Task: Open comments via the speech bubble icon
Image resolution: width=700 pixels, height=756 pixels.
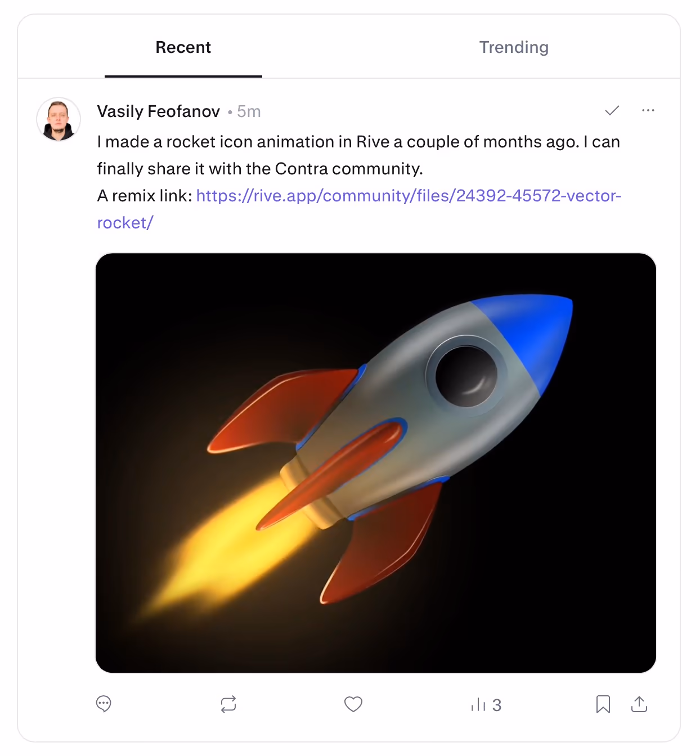Action: point(104,704)
